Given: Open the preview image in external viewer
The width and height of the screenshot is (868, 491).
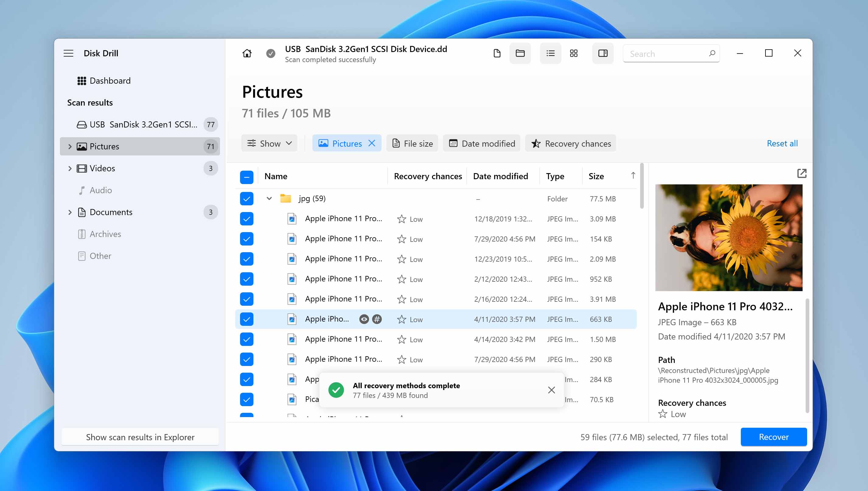Looking at the screenshot, I should tap(802, 173).
